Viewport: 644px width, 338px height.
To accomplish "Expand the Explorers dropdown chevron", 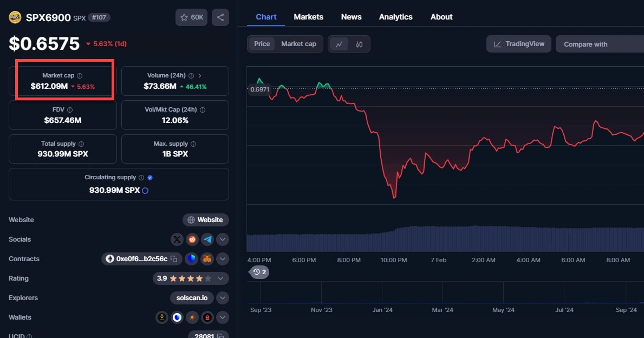I will click(x=223, y=298).
